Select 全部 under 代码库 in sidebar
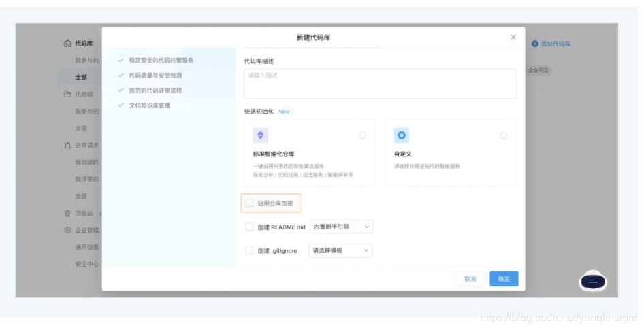The width and height of the screenshot is (644, 330). pos(81,77)
